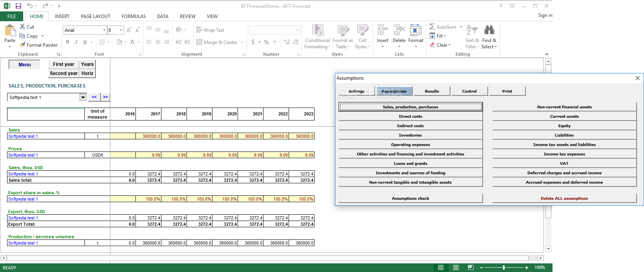Click the Menu button on the sheet
Image resolution: width=644 pixels, height=272 pixels.
[24, 65]
